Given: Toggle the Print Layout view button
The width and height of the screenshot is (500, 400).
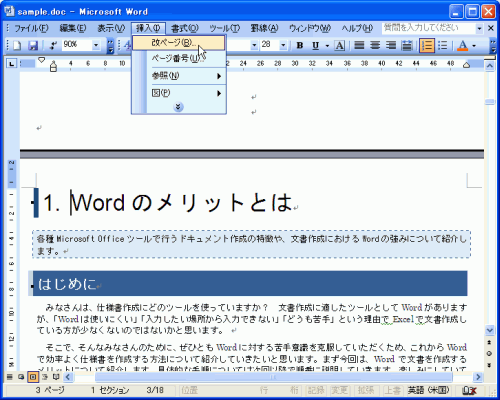Looking at the screenshot, I should pyautogui.click(x=33, y=377).
